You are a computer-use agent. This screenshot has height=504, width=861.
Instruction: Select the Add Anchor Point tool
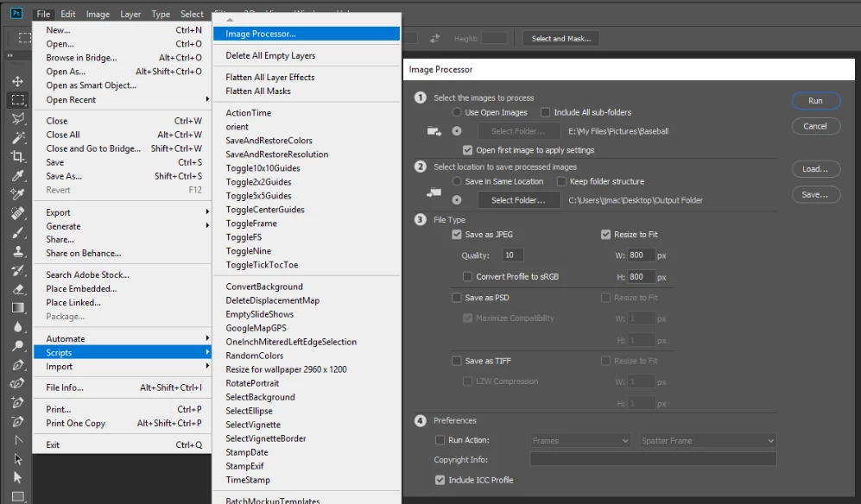coord(17,402)
